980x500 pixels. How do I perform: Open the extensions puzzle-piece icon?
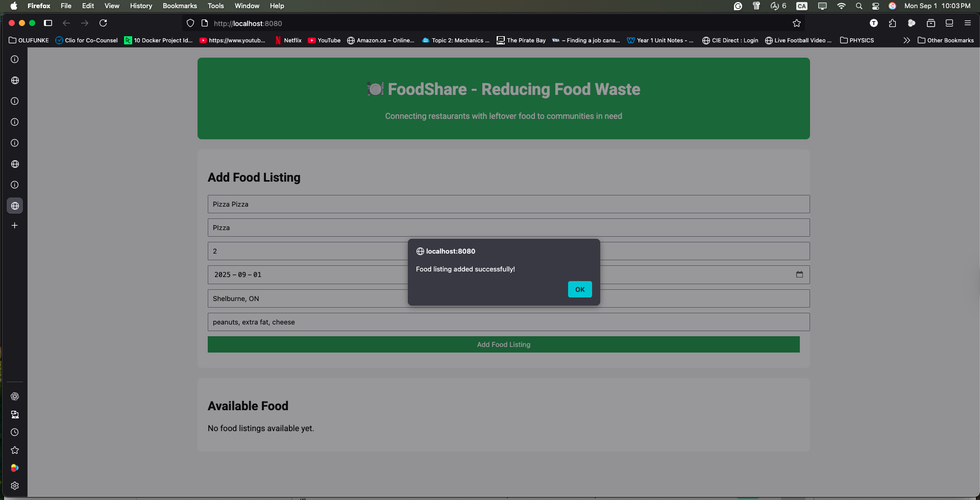pyautogui.click(x=893, y=23)
